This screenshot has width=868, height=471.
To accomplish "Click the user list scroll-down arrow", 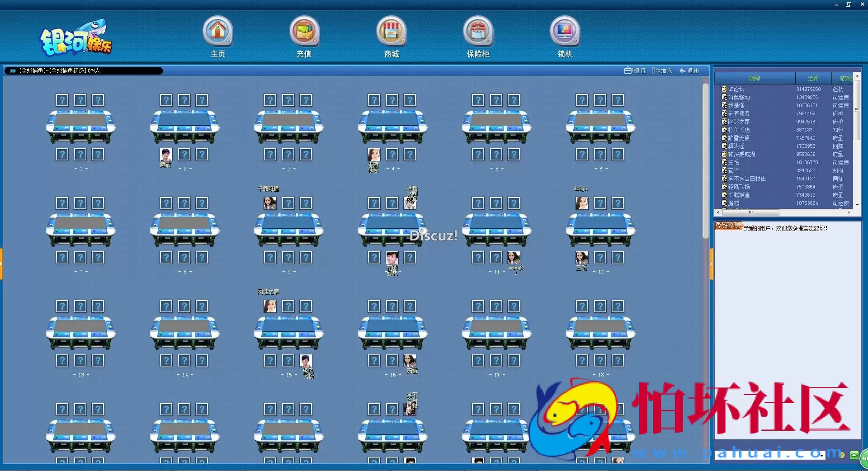I will point(857,205).
